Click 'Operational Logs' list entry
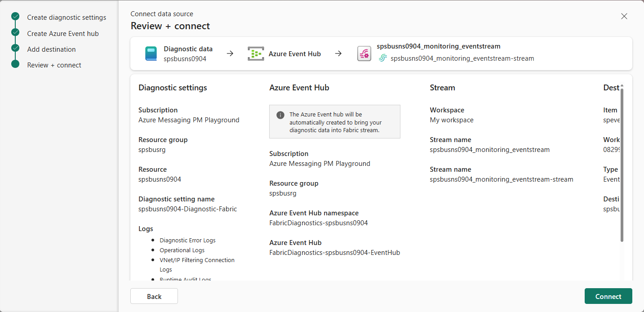 pos(182,250)
